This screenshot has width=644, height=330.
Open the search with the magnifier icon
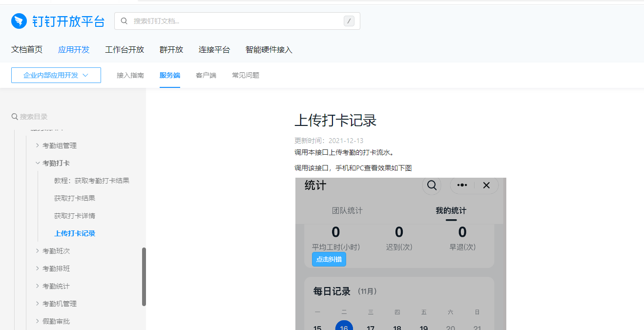124,21
